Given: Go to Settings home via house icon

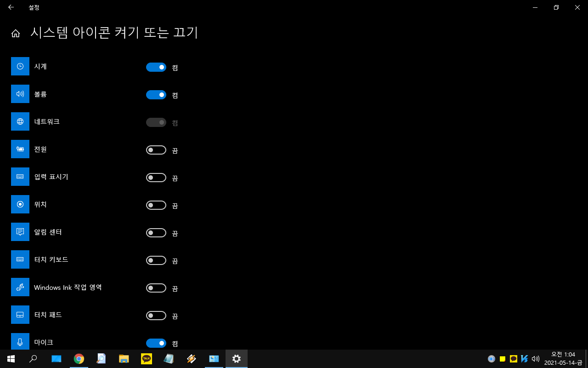Looking at the screenshot, I should pyautogui.click(x=16, y=33).
